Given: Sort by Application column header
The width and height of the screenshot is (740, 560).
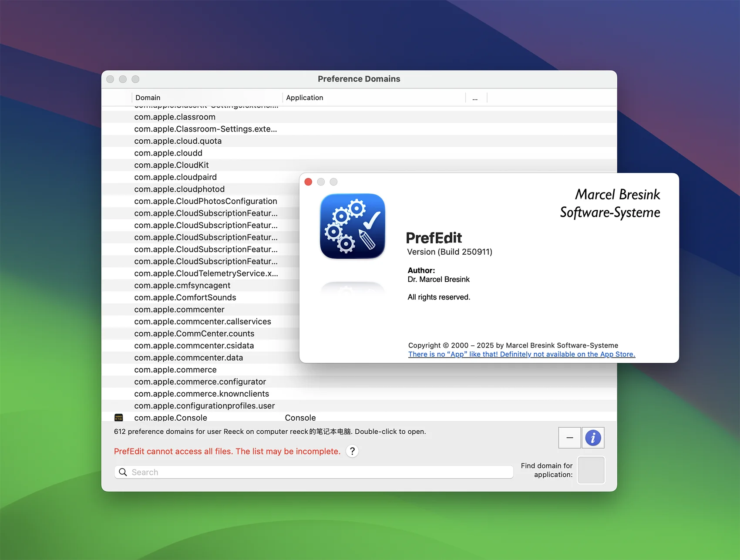Looking at the screenshot, I should coord(374,98).
